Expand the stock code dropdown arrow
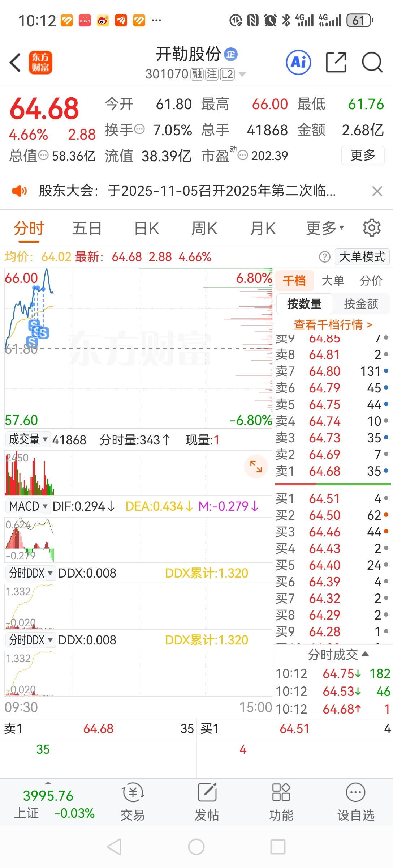Image resolution: width=393 pixels, height=868 pixels. (x=242, y=75)
